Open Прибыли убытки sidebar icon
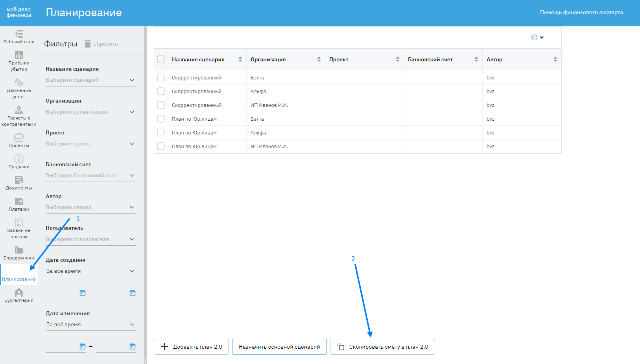640x364 pixels. (x=19, y=55)
